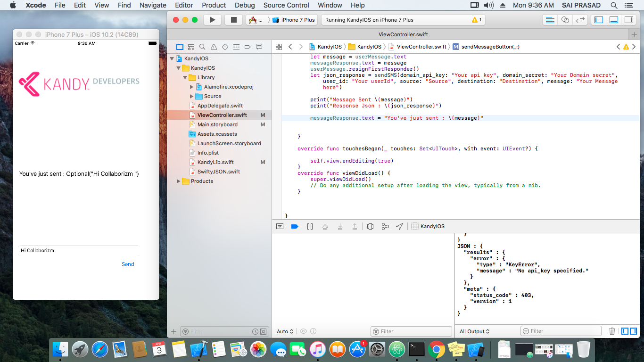Screen dimensions: 644x362
Task: Collapse the KandyIOS group folder
Action: click(x=179, y=68)
